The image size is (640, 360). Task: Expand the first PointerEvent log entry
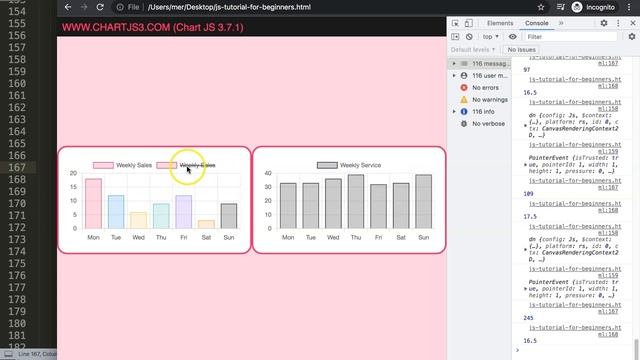pos(525,164)
